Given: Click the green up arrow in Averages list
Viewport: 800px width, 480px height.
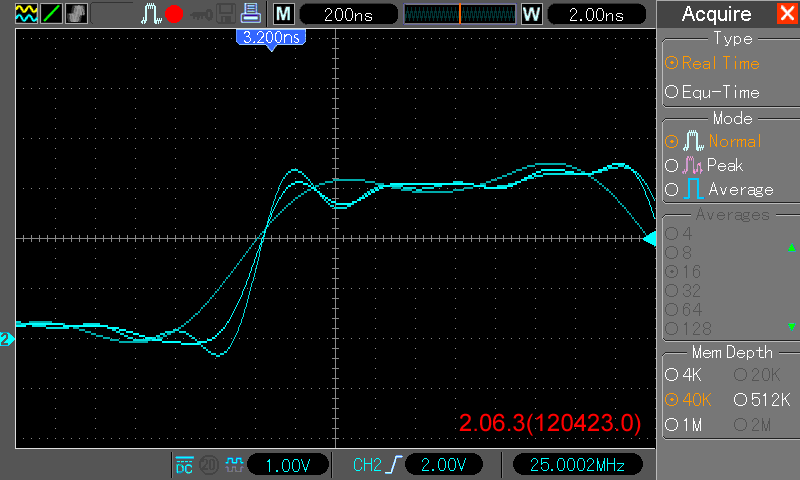Looking at the screenshot, I should (791, 248).
